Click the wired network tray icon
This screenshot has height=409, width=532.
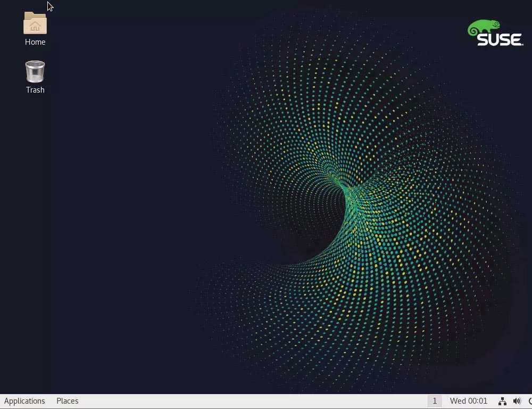pos(502,401)
